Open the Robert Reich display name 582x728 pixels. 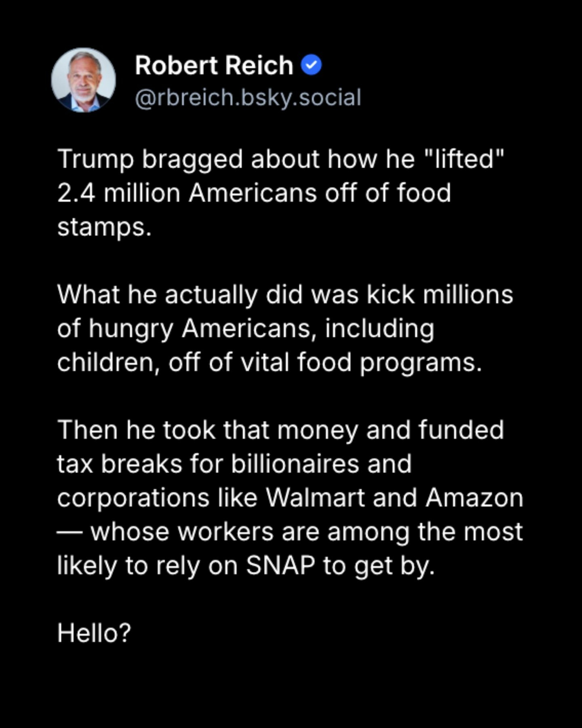(214, 66)
